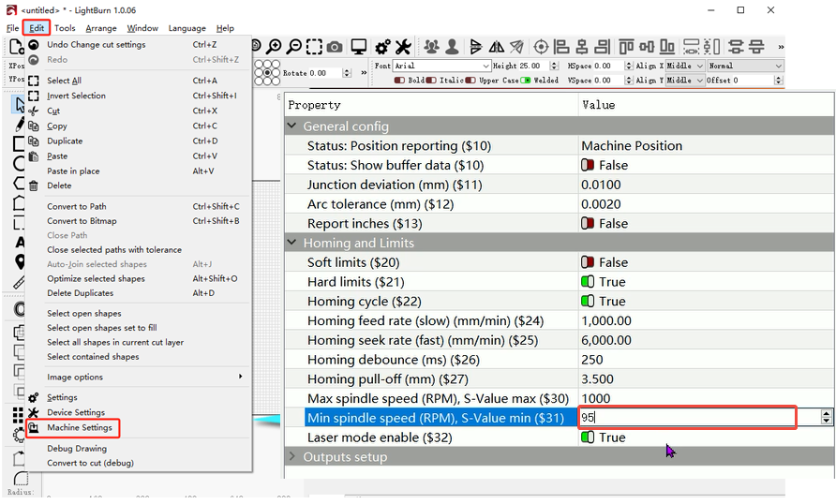Select the pointer select tool
Viewport: 836px width, 504px height.
tap(19, 104)
